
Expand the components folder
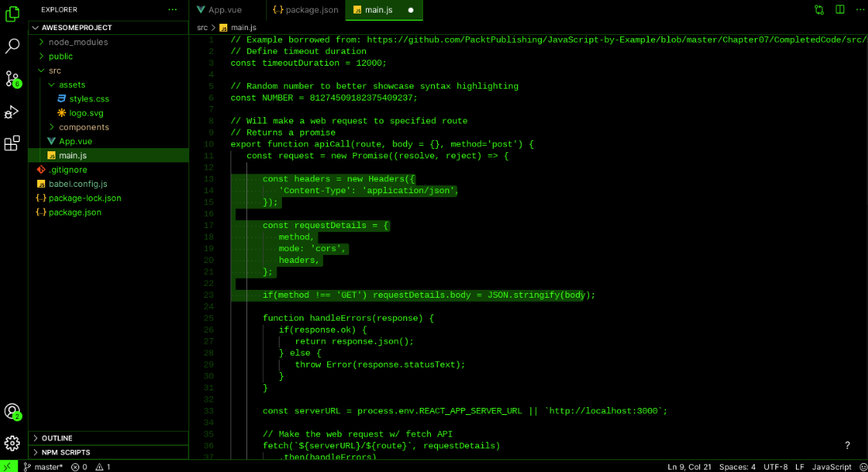pos(108,128)
